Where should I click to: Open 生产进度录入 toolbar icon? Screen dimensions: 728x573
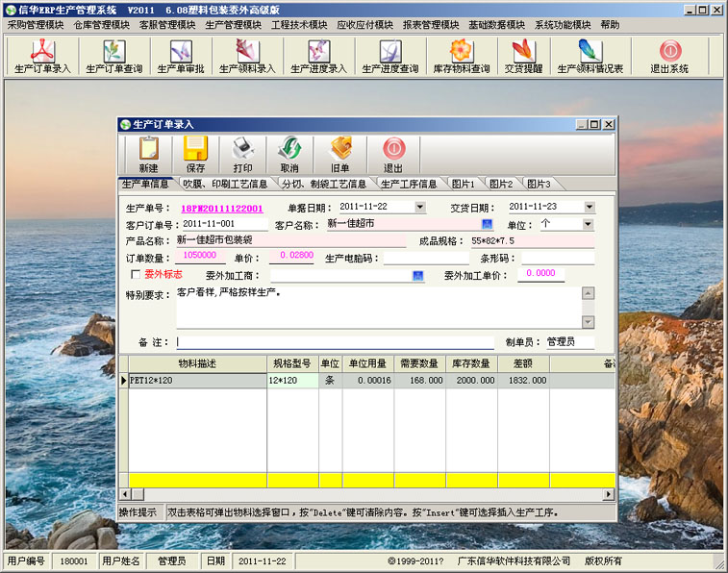318,57
